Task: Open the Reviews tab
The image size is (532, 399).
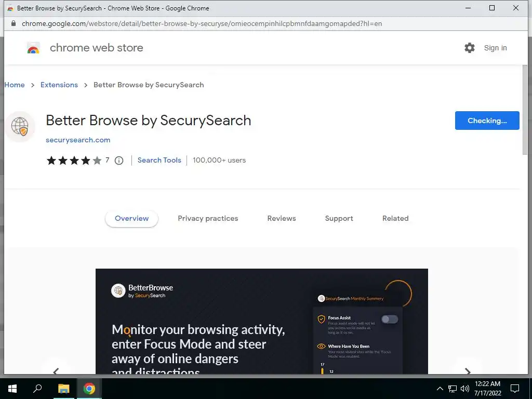Action: point(281,219)
